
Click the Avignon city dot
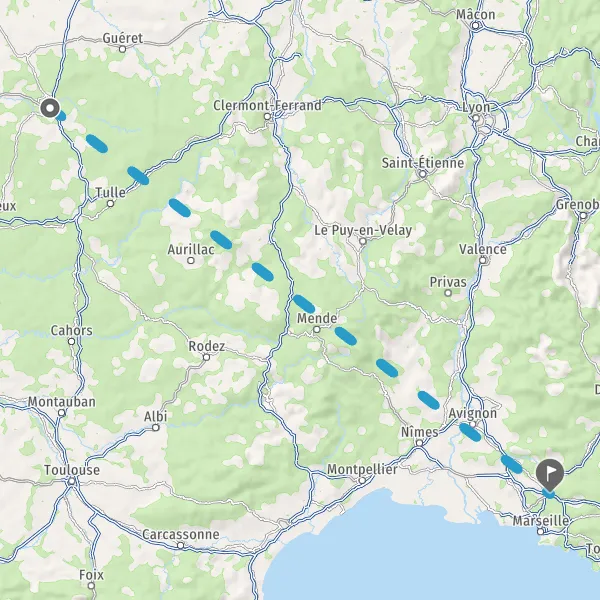click(473, 424)
